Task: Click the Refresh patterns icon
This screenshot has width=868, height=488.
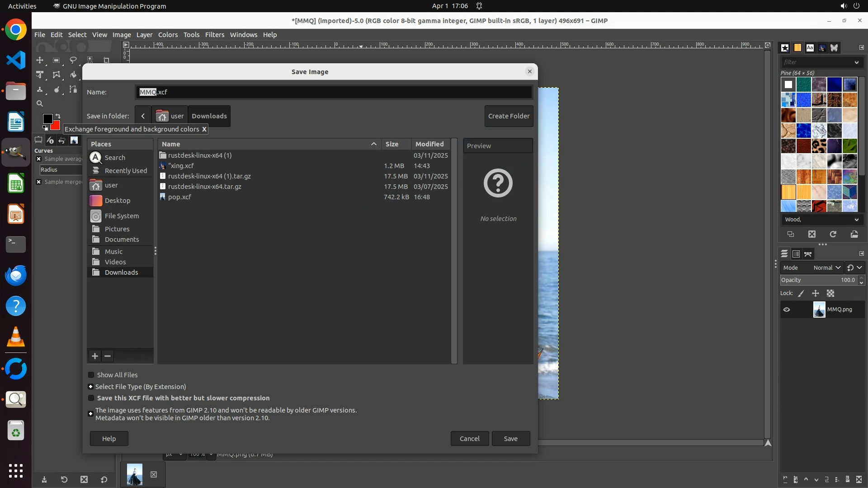Action: coord(833,234)
